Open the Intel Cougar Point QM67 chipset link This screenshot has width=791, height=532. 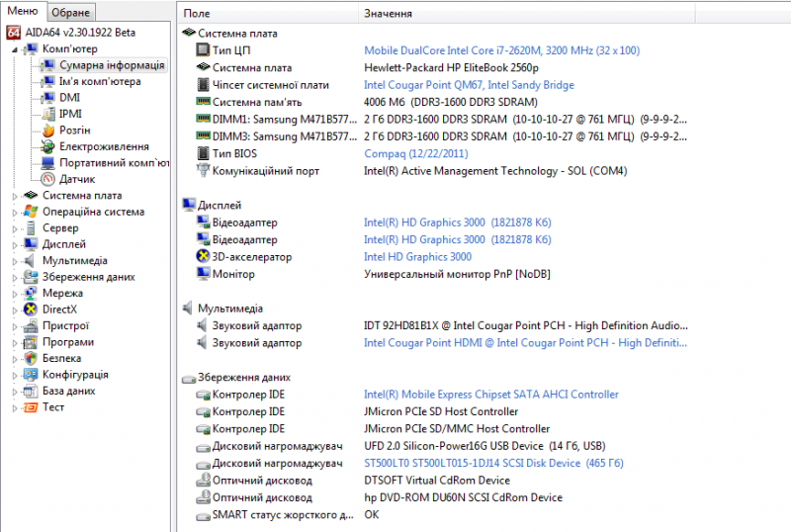pos(469,85)
